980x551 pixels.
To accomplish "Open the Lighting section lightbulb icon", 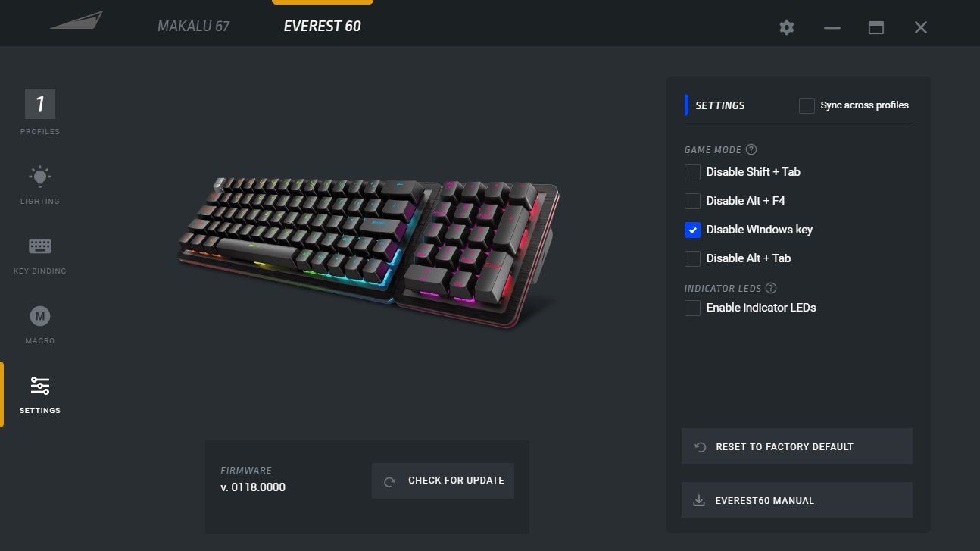I will point(40,177).
